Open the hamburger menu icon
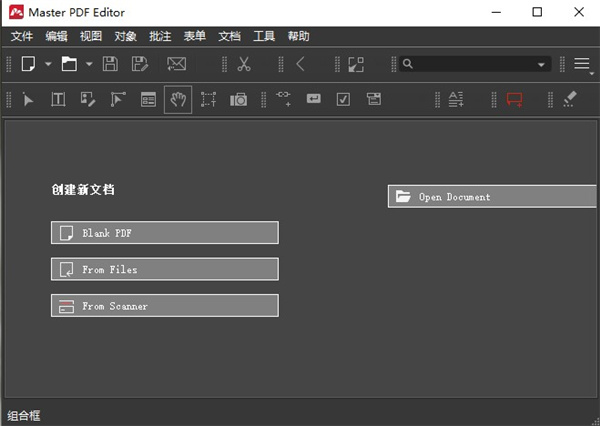 (x=582, y=64)
